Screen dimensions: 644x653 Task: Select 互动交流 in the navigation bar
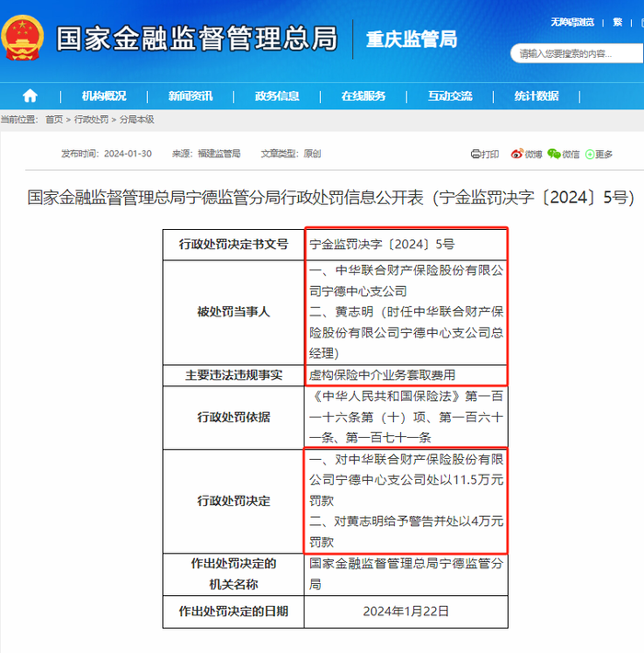coord(450,96)
